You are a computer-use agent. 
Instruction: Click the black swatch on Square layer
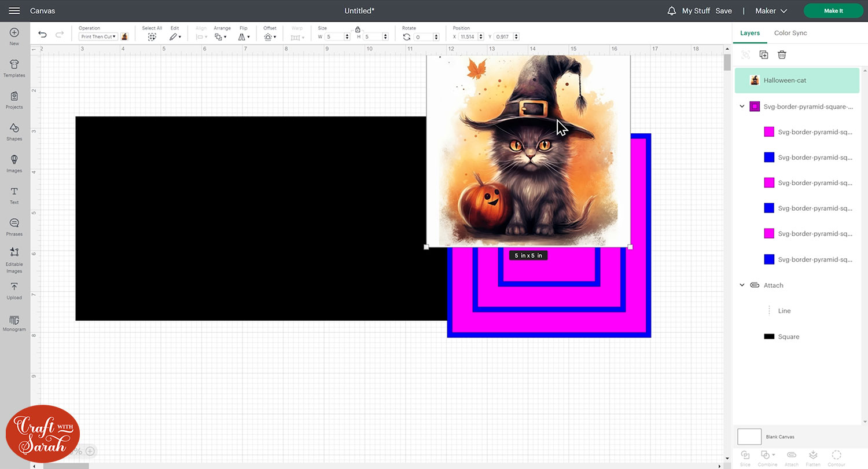tap(769, 336)
